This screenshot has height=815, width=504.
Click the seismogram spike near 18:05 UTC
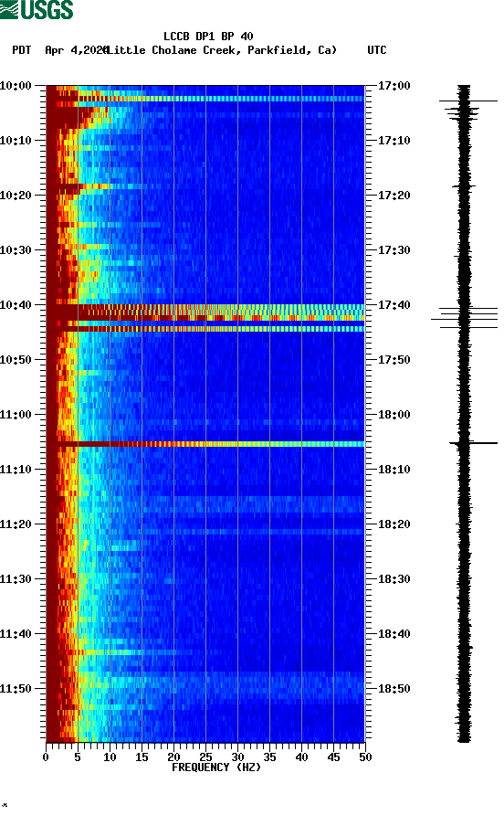click(x=473, y=443)
